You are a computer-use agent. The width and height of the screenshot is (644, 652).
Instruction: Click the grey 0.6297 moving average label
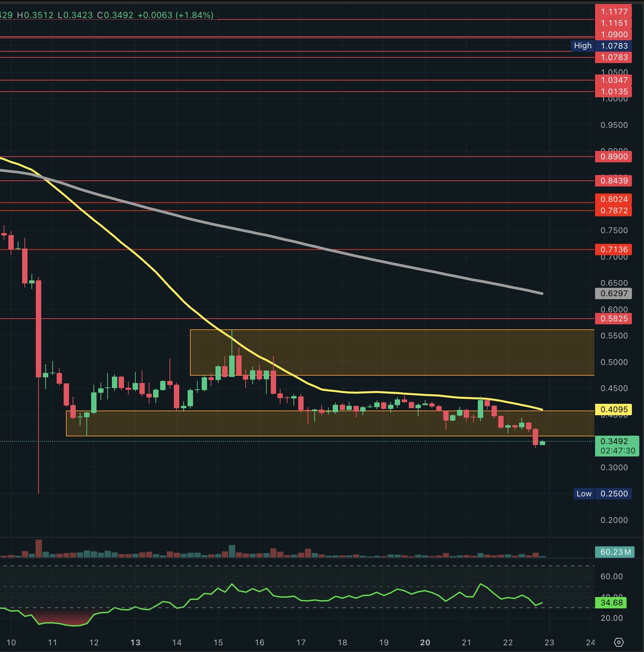pyautogui.click(x=614, y=293)
